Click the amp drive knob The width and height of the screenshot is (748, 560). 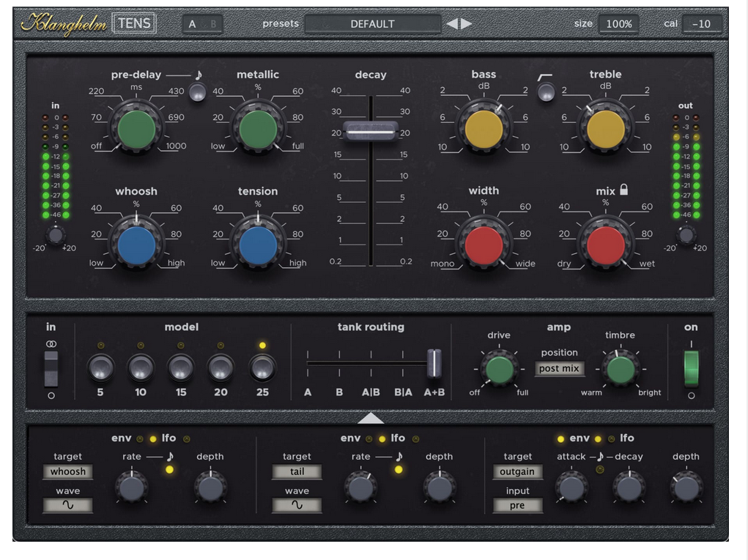[x=500, y=369]
